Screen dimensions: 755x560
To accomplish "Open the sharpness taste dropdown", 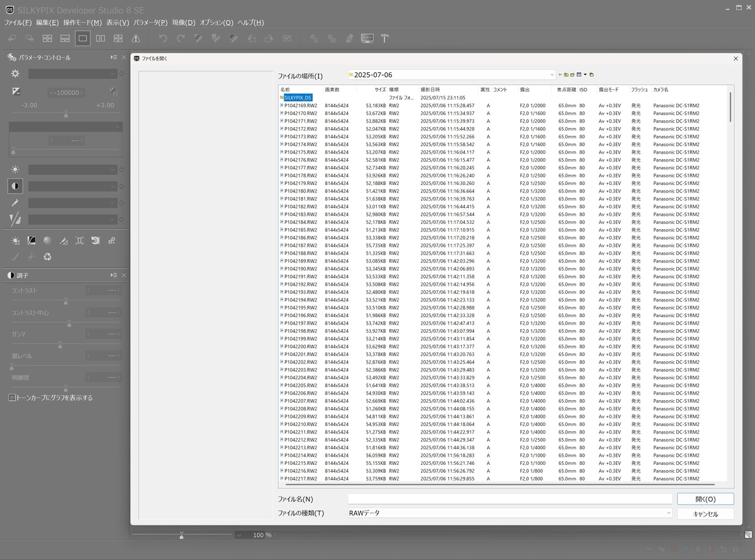I will 73,220.
